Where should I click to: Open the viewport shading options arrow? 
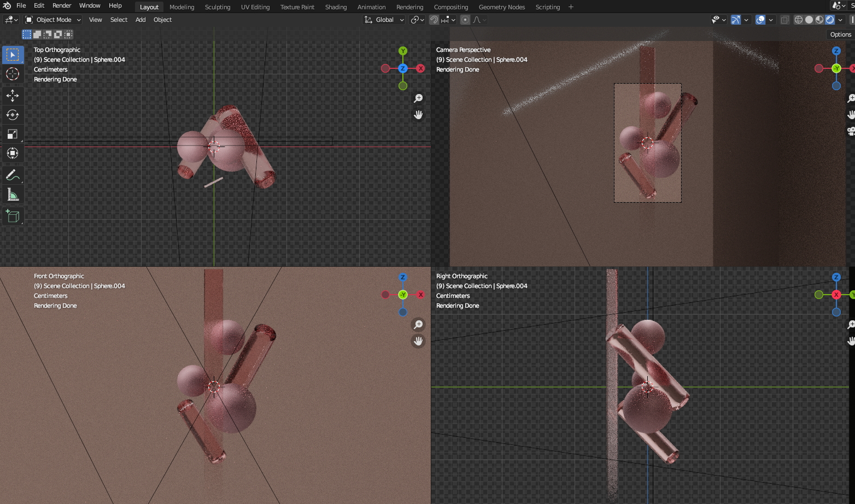coord(840,20)
